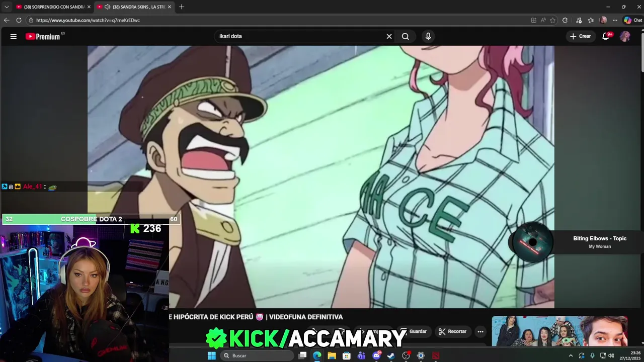The image size is (644, 362).
Task: Open the media control music icon
Action: click(x=580, y=20)
